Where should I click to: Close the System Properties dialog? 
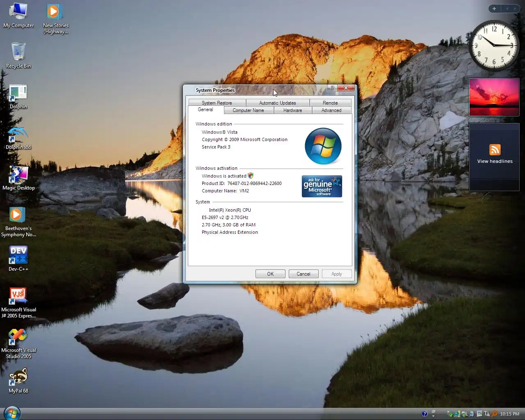[346, 88]
